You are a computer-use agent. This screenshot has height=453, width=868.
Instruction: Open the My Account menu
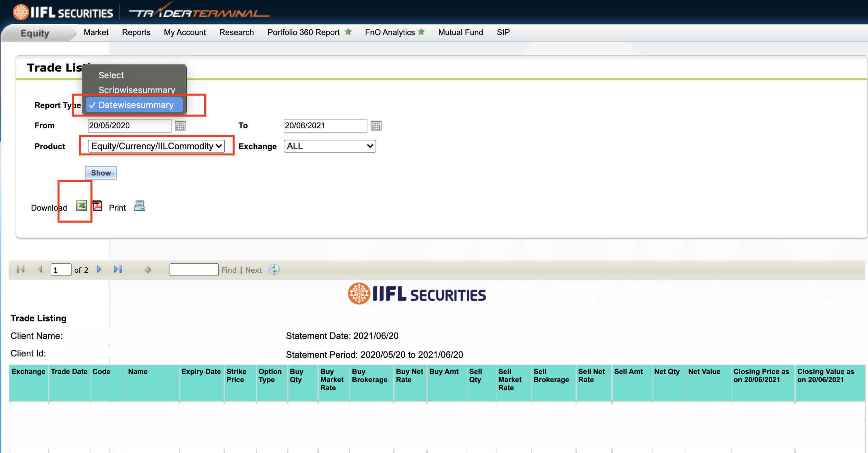click(x=185, y=32)
